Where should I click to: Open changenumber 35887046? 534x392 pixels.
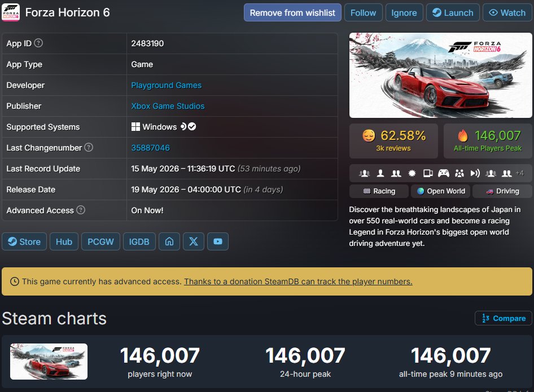point(151,148)
